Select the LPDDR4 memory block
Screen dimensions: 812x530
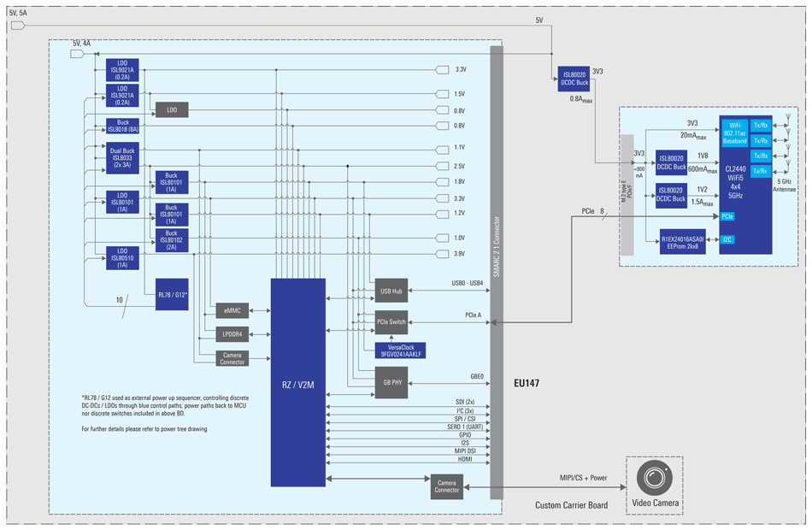pyautogui.click(x=232, y=334)
